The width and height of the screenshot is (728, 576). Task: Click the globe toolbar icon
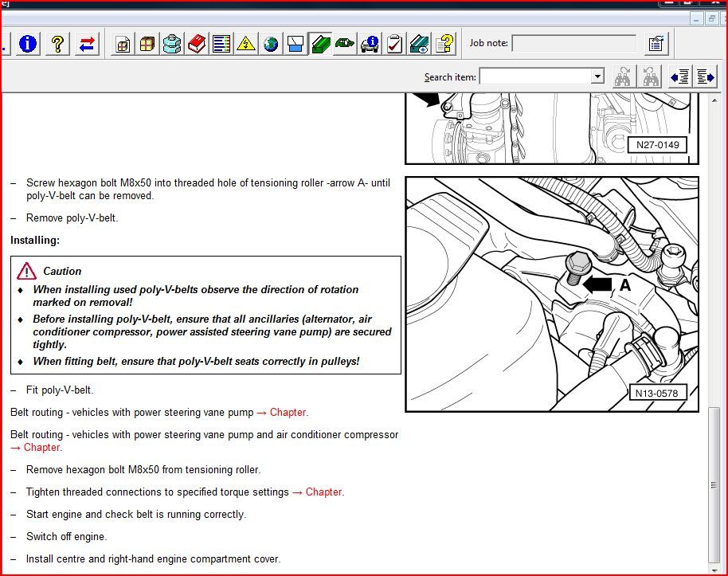[271, 44]
